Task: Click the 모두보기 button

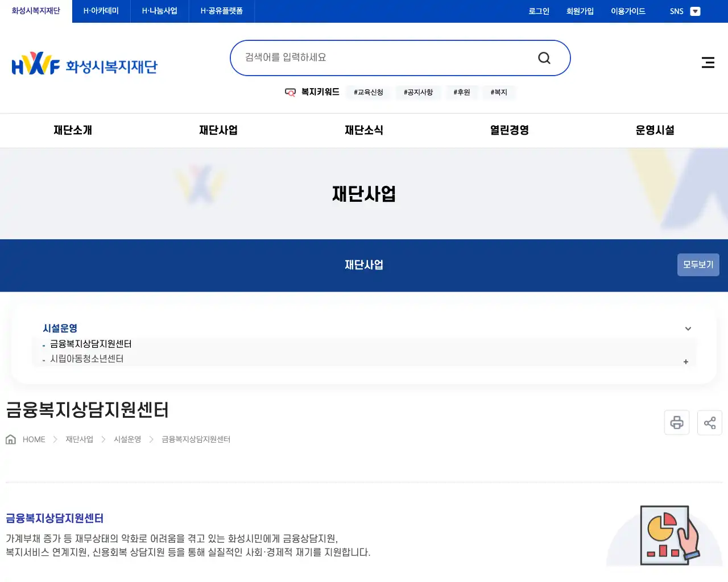Action: coord(698,265)
